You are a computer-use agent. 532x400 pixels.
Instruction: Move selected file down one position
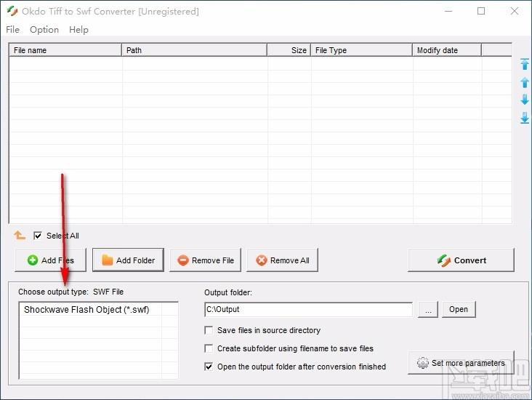point(525,100)
